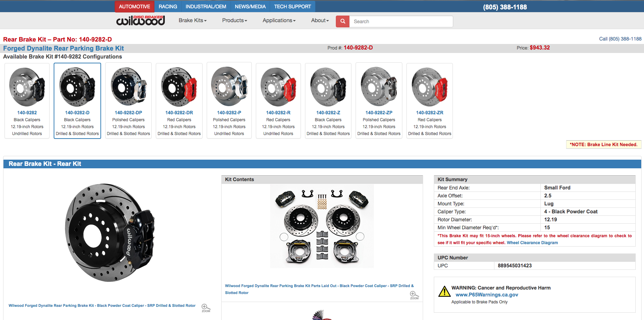Expand the About dropdown menu
The width and height of the screenshot is (644, 320).
(x=320, y=20)
